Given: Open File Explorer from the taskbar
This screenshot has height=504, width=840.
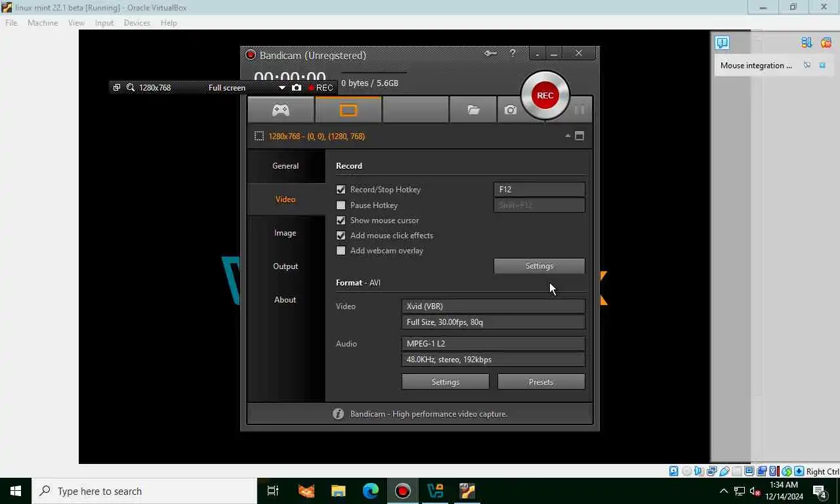Looking at the screenshot, I should [339, 491].
